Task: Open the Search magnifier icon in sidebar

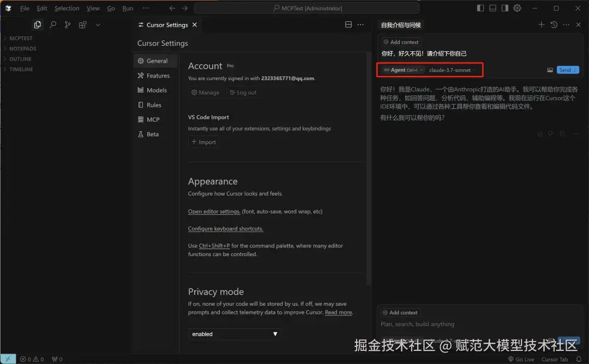Action: coord(53,25)
